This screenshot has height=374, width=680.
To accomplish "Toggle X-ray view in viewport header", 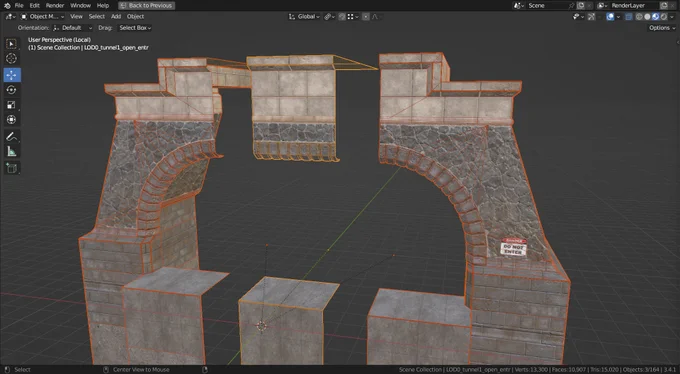I will [x=629, y=17].
